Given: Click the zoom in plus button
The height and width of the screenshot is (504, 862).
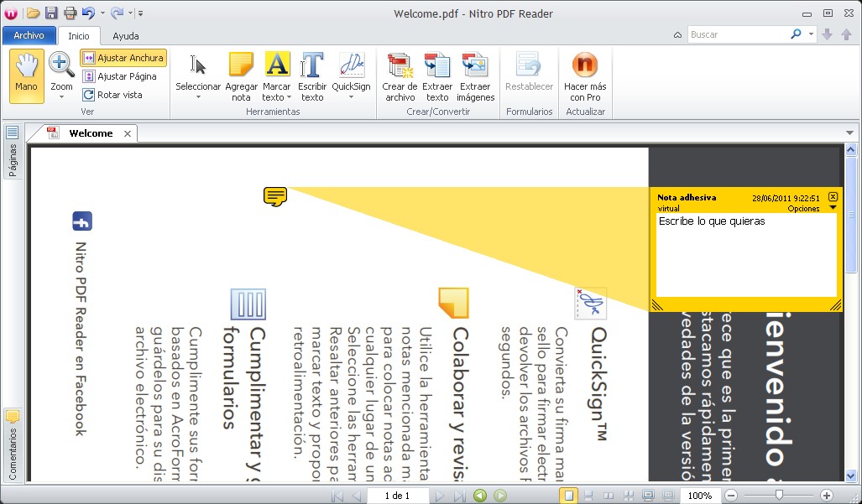Looking at the screenshot, I should [x=826, y=496].
